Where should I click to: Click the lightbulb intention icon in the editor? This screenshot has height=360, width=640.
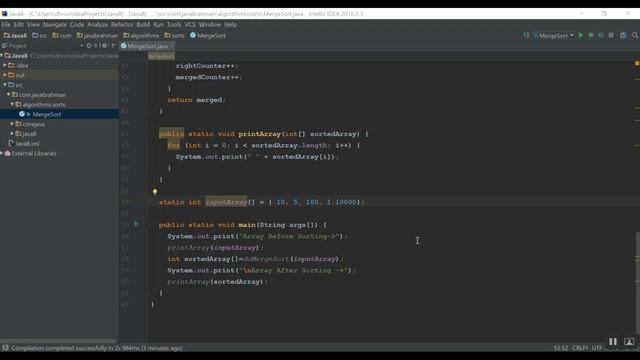tap(155, 191)
